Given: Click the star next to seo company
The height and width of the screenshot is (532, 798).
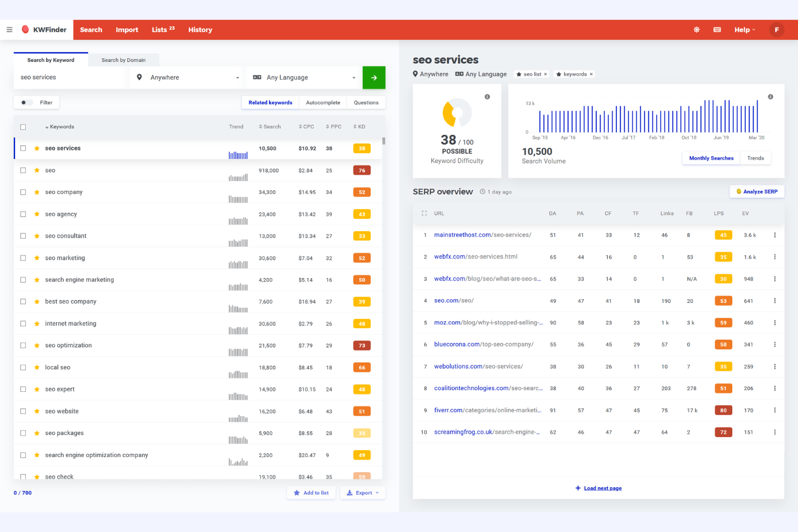Looking at the screenshot, I should pyautogui.click(x=37, y=192).
